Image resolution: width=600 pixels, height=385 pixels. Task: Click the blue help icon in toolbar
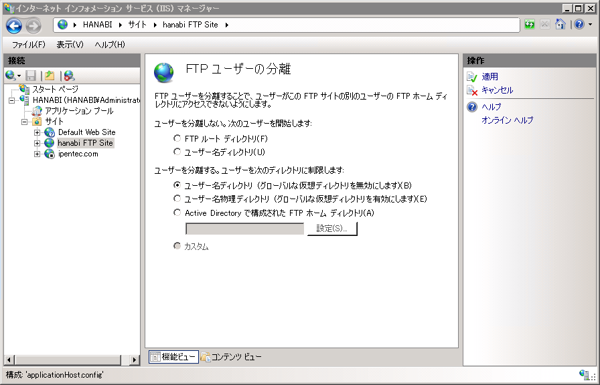[579, 24]
